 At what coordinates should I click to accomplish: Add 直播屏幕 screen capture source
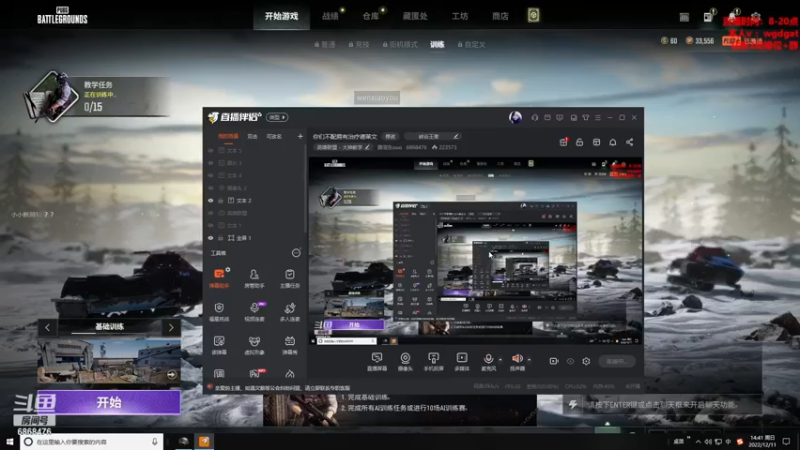tap(377, 361)
